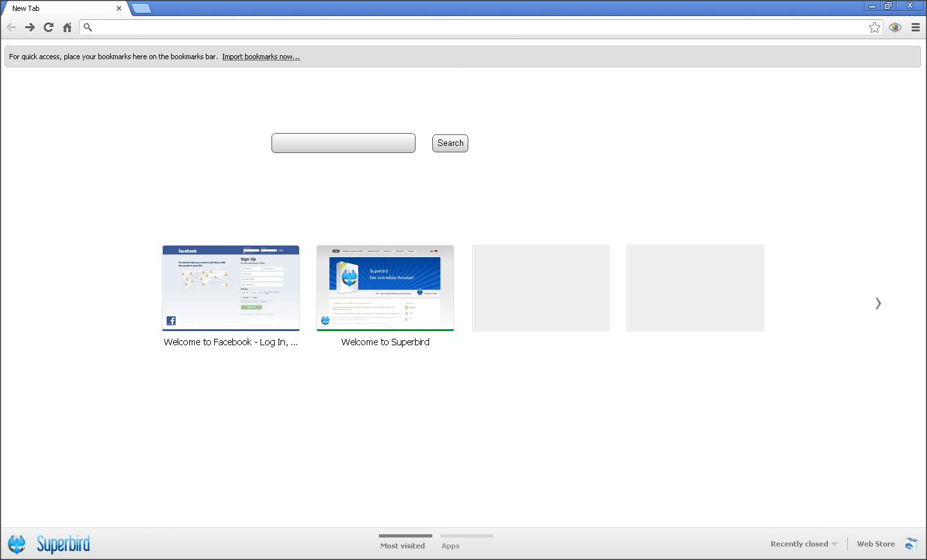Go forward with the forward arrow
Image resolution: width=927 pixels, height=560 pixels.
point(30,27)
